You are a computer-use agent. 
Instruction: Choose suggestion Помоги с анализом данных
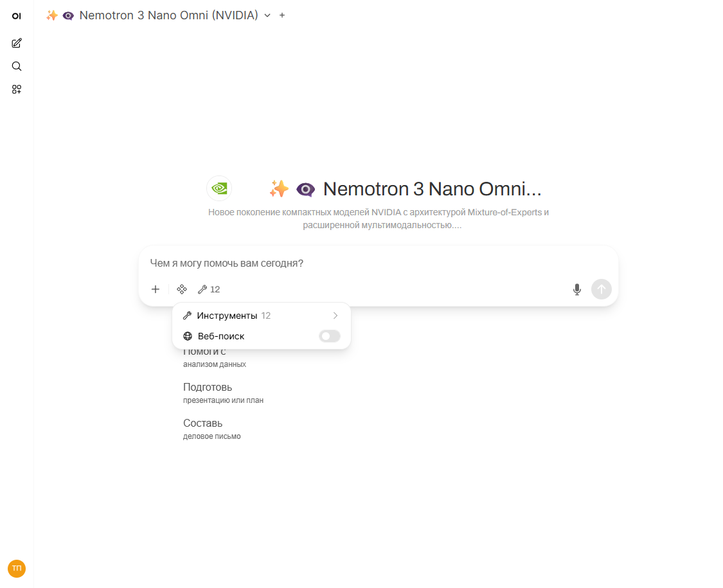click(x=215, y=357)
